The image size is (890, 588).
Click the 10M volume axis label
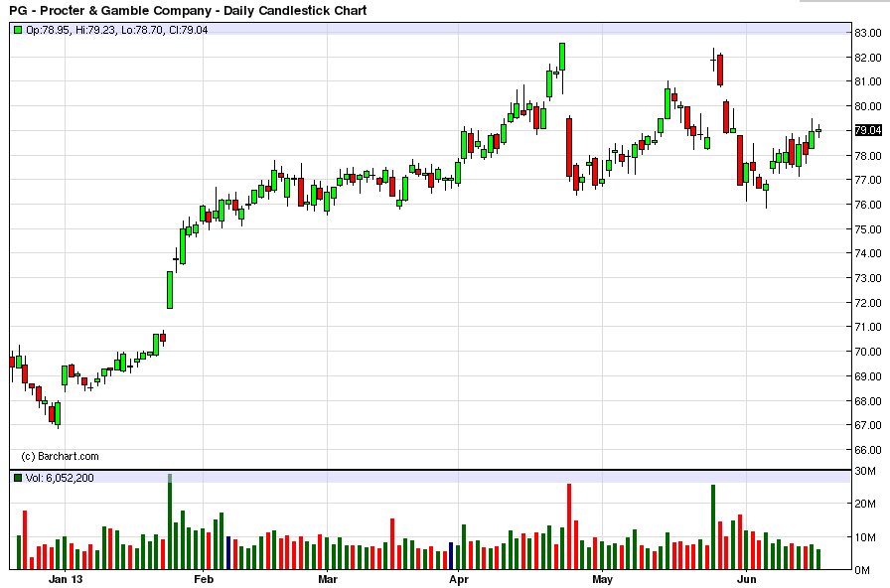pyautogui.click(x=865, y=537)
